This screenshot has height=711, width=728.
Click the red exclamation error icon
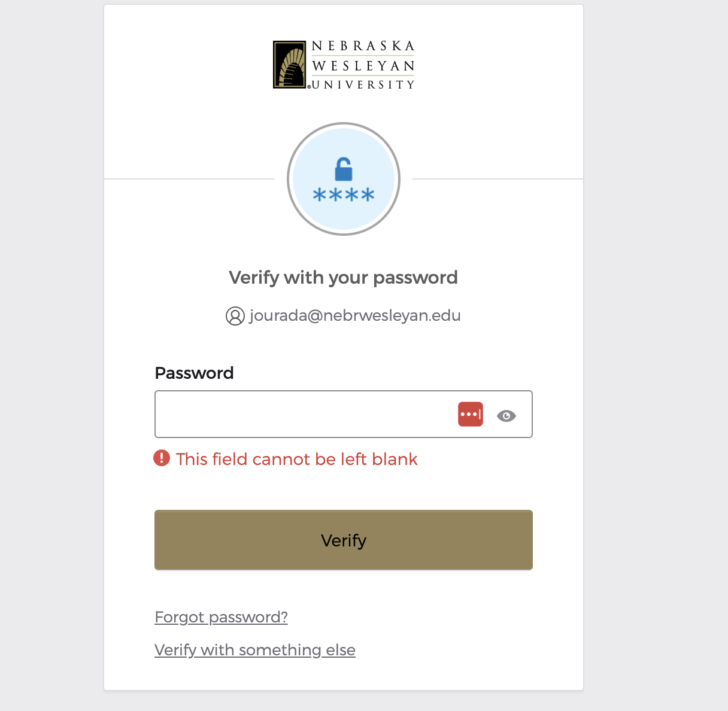point(162,458)
